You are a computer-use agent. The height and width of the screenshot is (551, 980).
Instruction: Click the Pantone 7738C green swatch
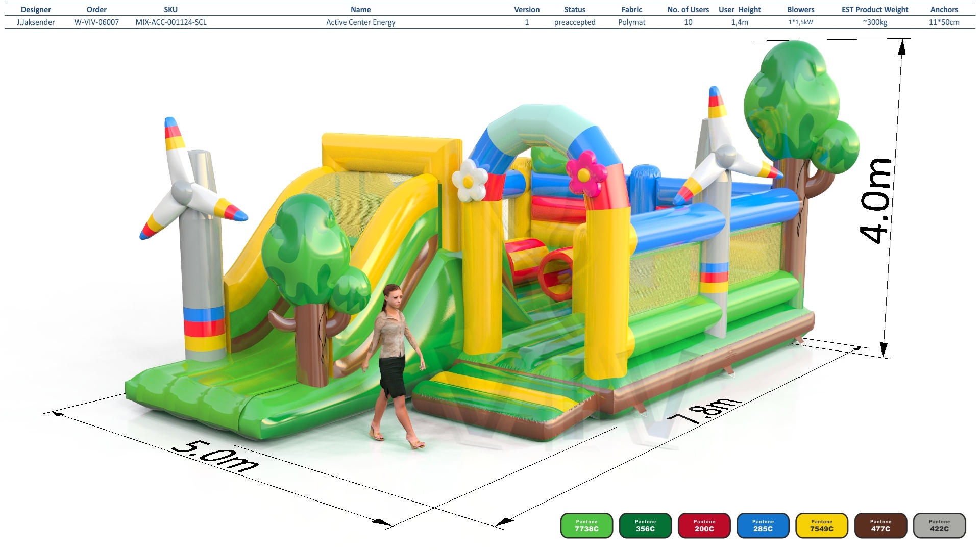tap(586, 525)
